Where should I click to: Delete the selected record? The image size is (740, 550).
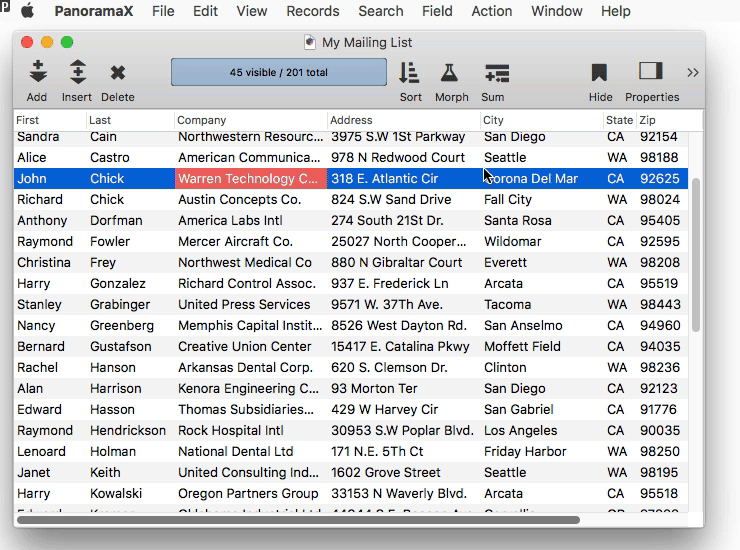[x=118, y=73]
